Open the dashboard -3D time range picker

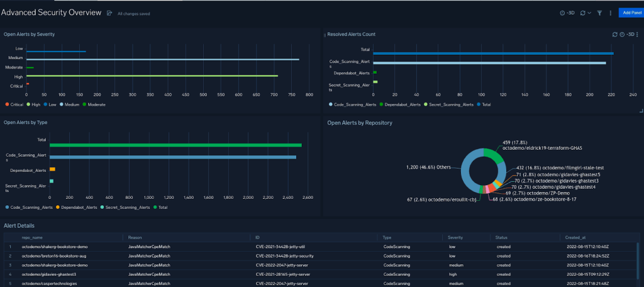click(x=567, y=13)
